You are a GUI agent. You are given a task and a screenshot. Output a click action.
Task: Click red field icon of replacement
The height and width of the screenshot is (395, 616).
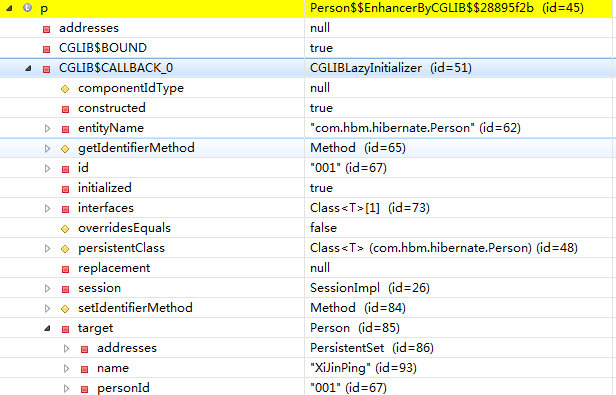click(x=65, y=269)
